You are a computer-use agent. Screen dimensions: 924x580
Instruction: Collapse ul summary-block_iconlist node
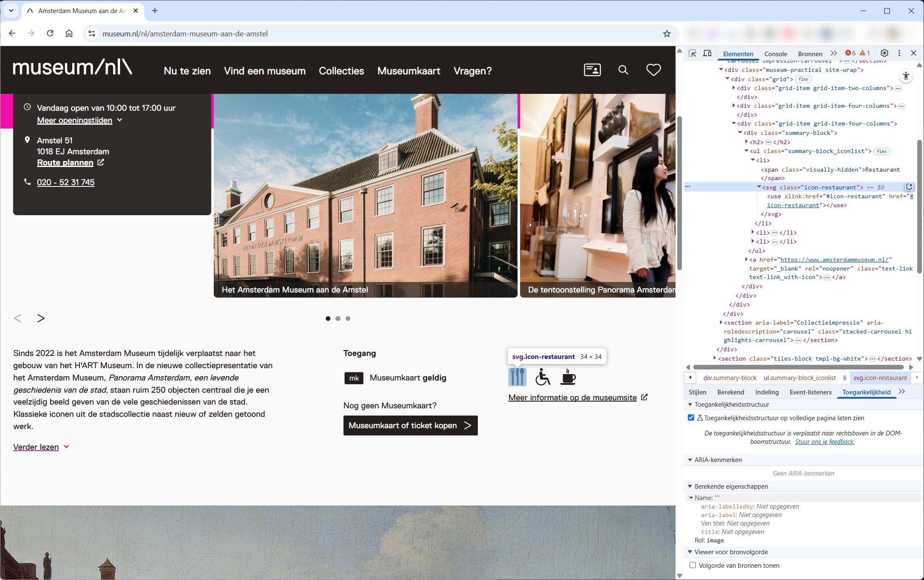[746, 151]
